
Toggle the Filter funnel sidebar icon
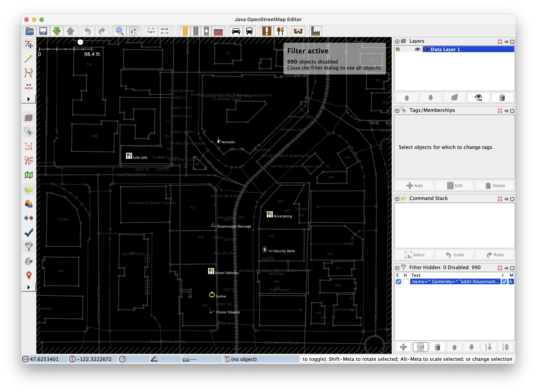[x=29, y=247]
